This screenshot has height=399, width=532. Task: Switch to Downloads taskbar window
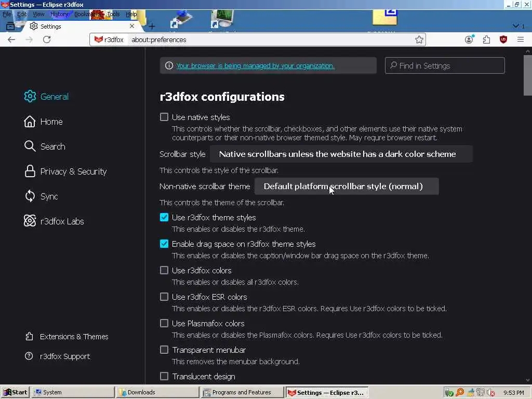pyautogui.click(x=158, y=392)
